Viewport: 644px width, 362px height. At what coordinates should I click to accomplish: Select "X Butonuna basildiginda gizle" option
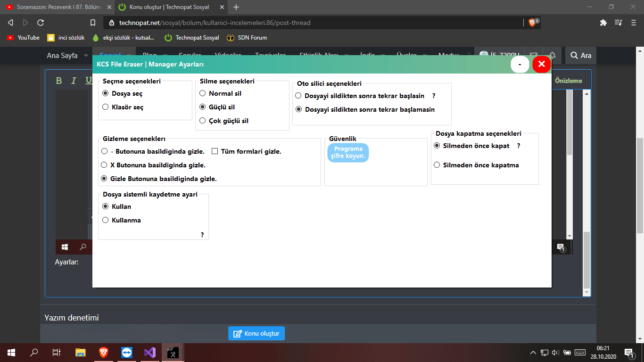[154, 165]
